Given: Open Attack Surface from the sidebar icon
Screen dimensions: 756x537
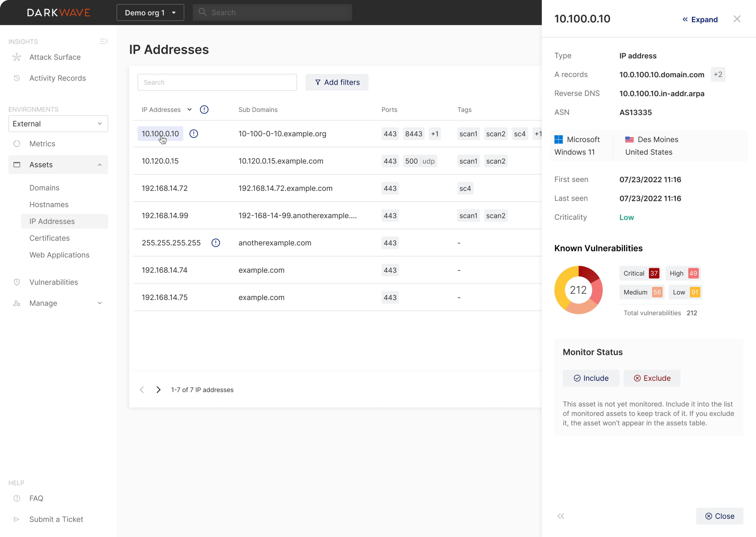Looking at the screenshot, I should tap(17, 57).
